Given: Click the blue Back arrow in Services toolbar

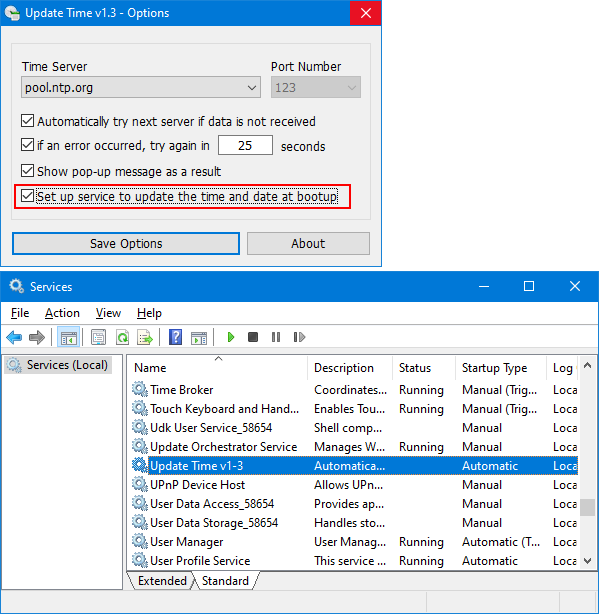Looking at the screenshot, I should (14, 337).
